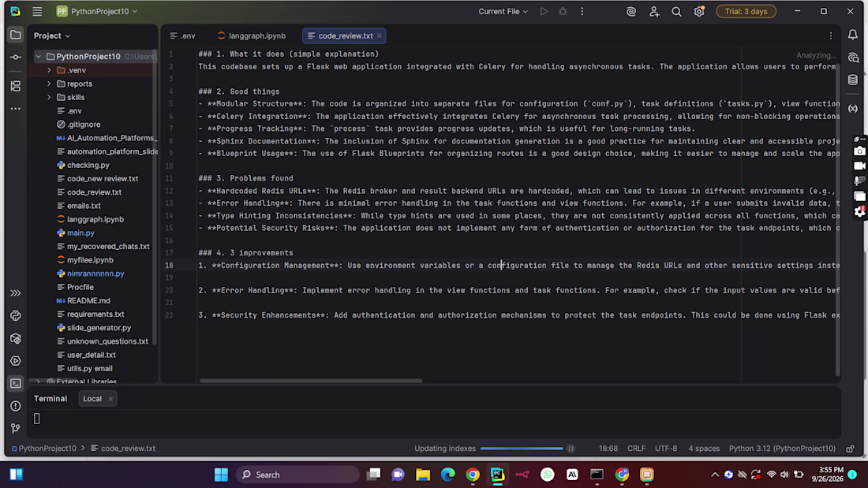868x488 pixels.
Task: Switch to the langgraph.ipynb tab
Action: pos(252,35)
